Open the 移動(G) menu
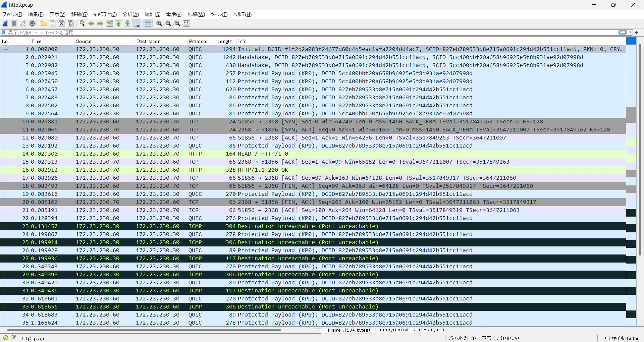Image resolution: width=644 pixels, height=342 pixels. pyautogui.click(x=79, y=14)
